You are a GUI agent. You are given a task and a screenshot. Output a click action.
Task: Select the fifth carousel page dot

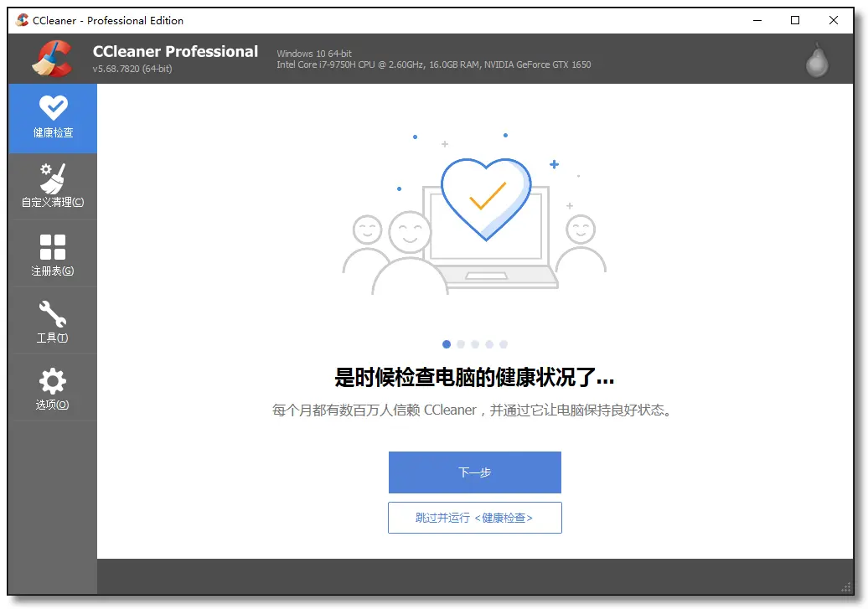(x=504, y=344)
